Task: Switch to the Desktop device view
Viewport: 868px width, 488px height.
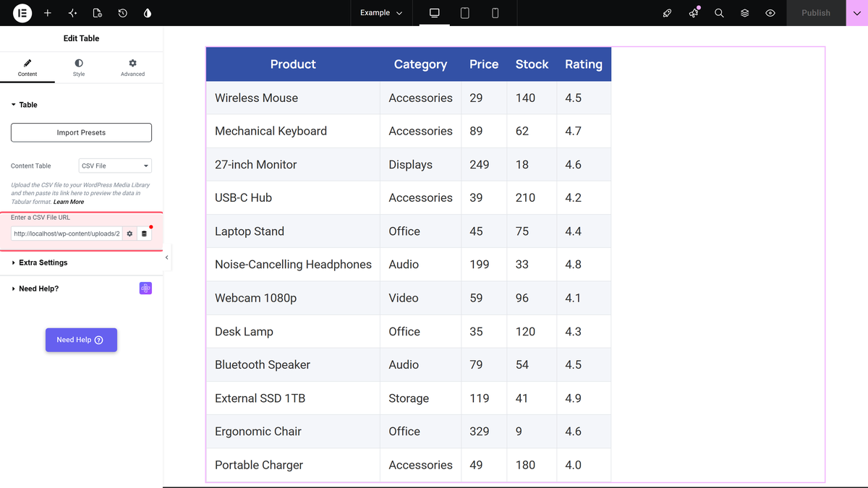Action: coord(435,13)
